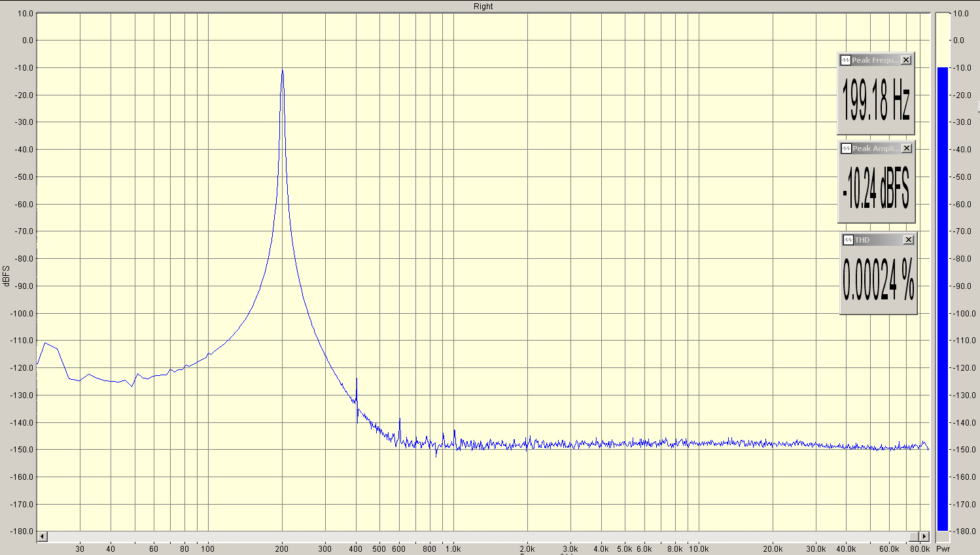Click the "1.0k" frequency axis label
Screen dimensions: 980x555
(453, 548)
